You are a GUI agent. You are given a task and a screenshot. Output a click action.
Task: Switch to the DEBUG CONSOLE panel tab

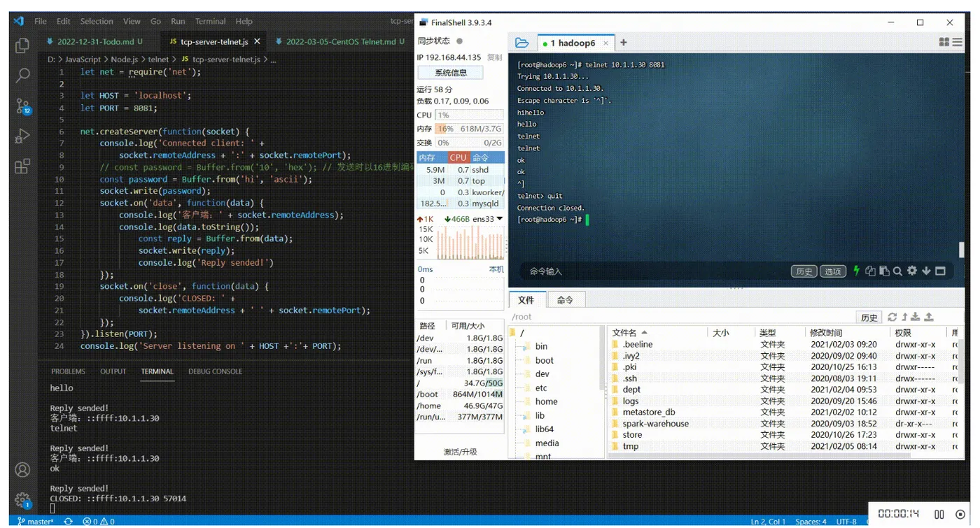click(x=216, y=371)
